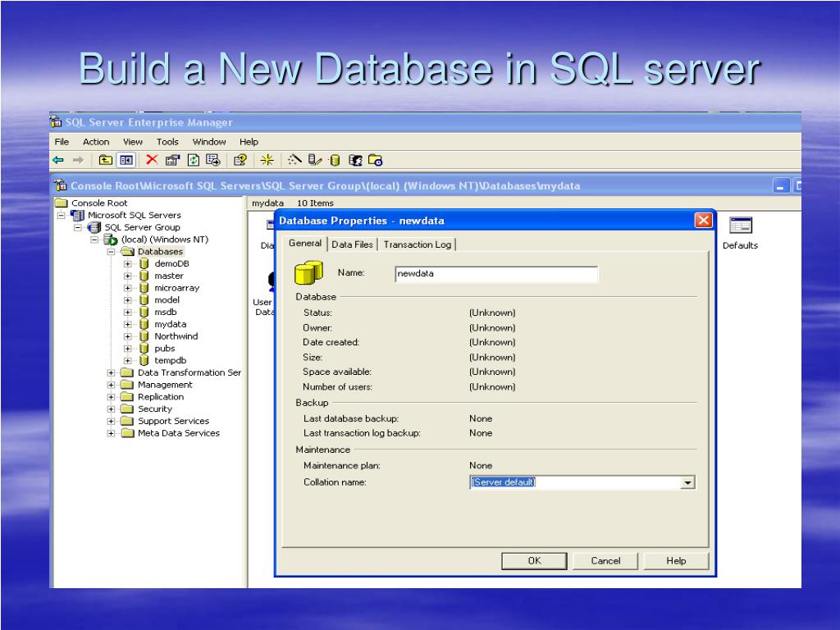Click the Register Server toolbar icon

[315, 160]
